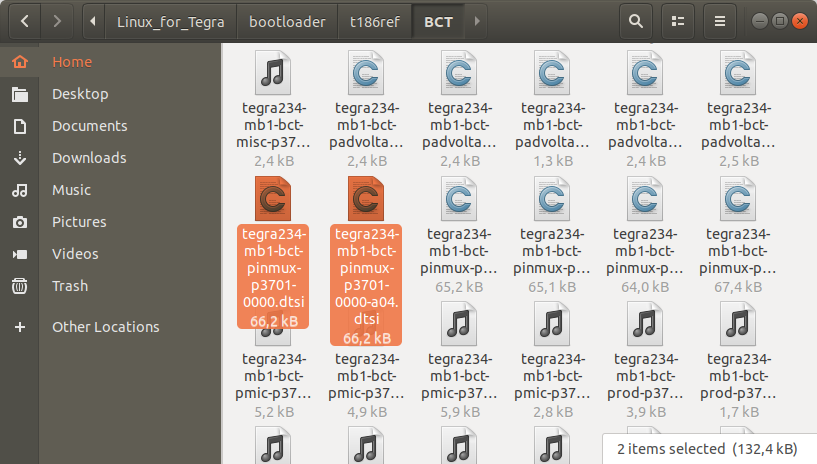This screenshot has height=464, width=817.
Task: Toggle list view mode button
Action: coord(678,21)
